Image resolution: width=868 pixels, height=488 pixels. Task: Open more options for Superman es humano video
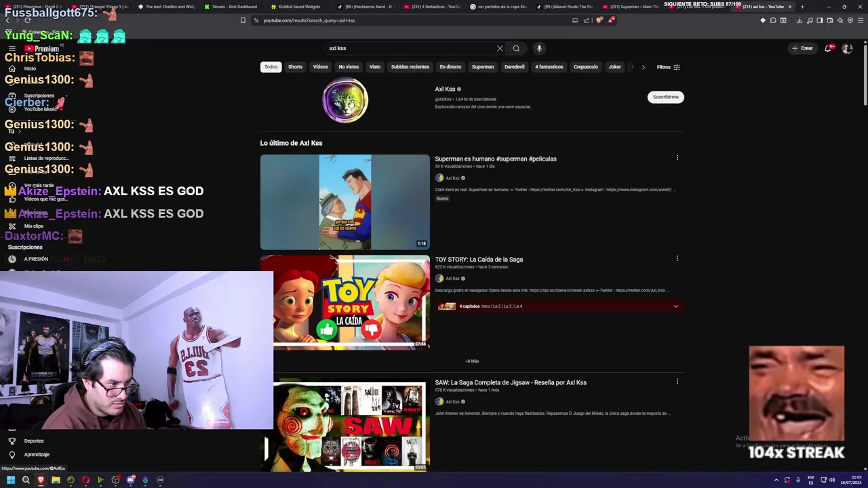click(x=677, y=158)
